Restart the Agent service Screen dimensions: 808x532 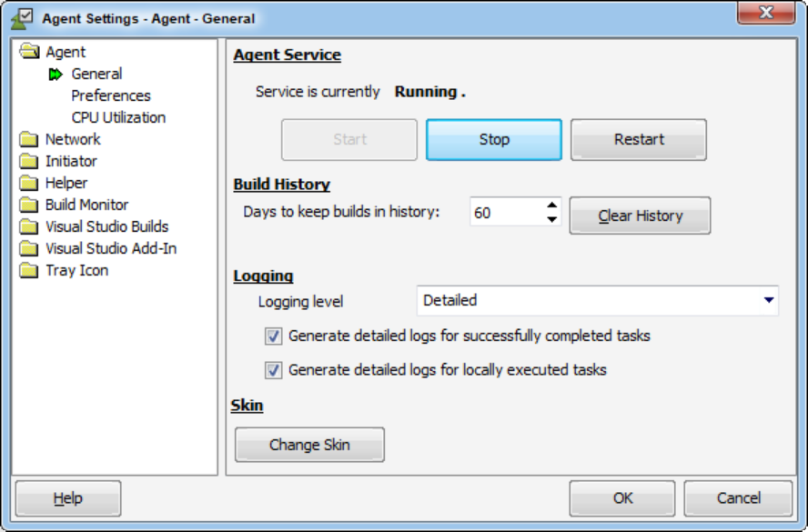pos(639,139)
